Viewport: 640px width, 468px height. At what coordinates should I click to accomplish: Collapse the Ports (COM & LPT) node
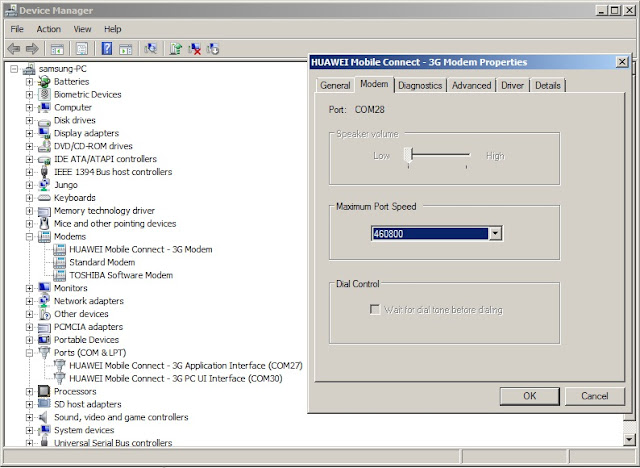pos(29,353)
